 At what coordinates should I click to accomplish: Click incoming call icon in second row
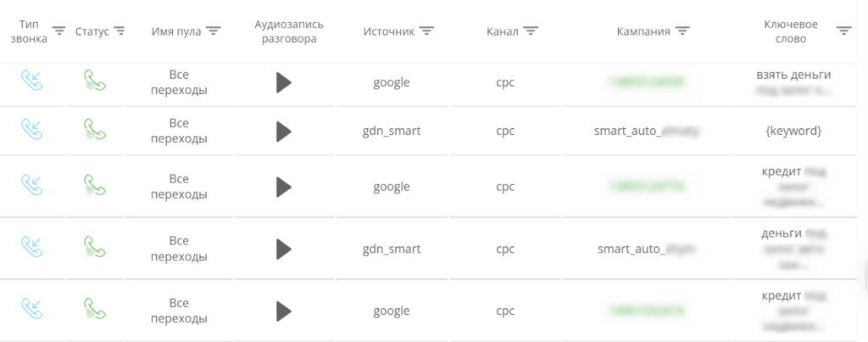pos(32,129)
